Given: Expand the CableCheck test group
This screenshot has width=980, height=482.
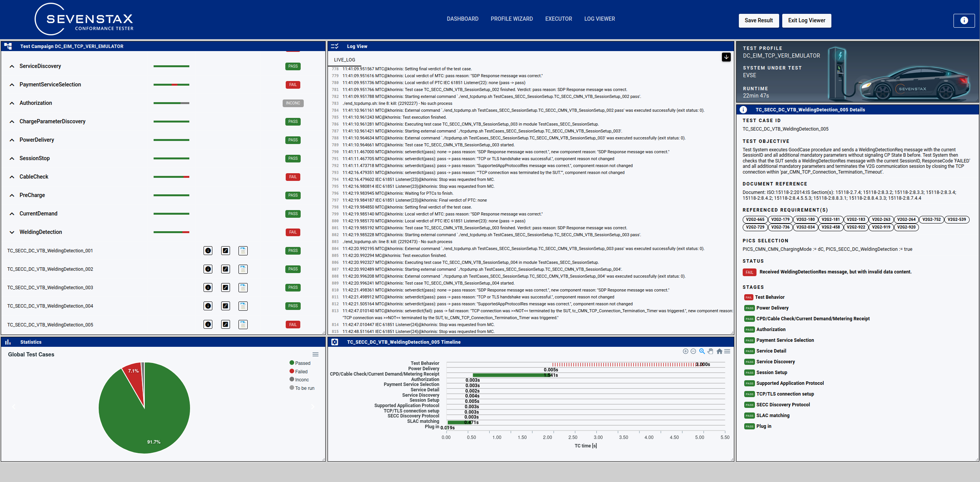Looking at the screenshot, I should (12, 177).
